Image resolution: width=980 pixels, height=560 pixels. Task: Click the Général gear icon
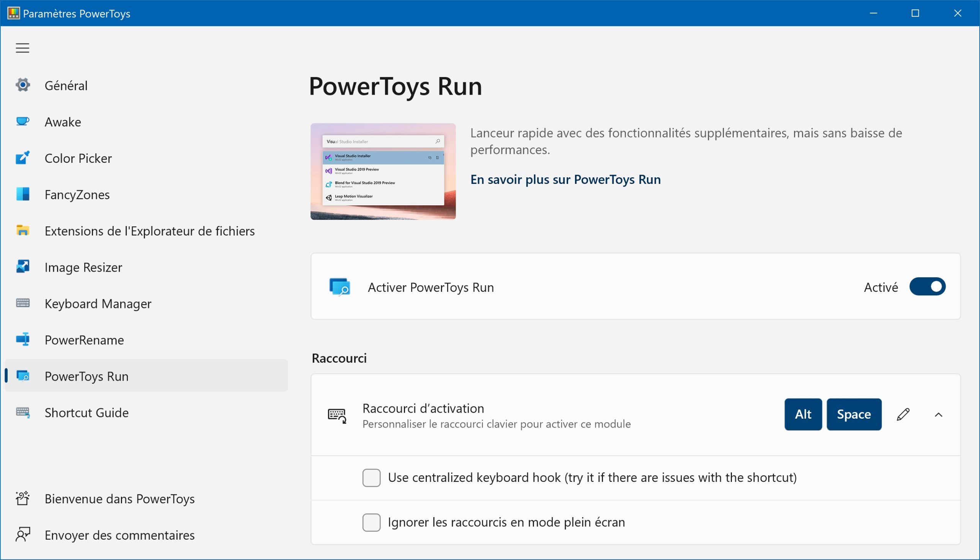point(23,85)
